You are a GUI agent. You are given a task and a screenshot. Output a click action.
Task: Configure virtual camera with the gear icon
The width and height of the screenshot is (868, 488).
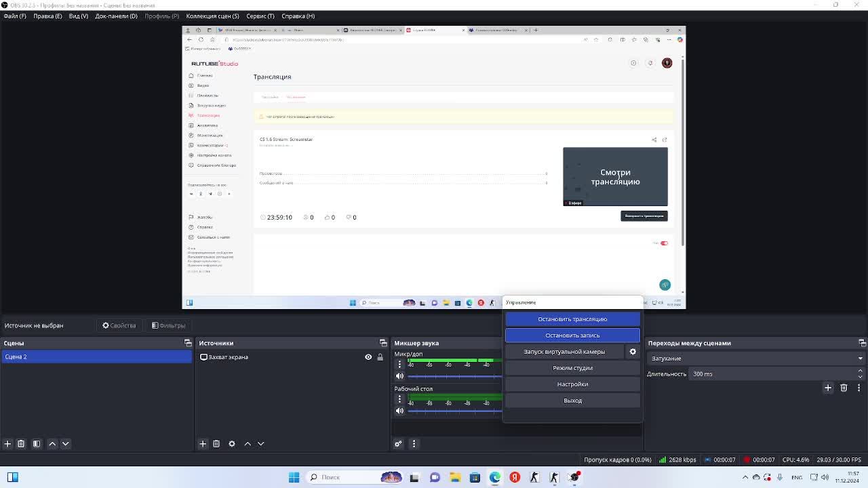(x=633, y=352)
